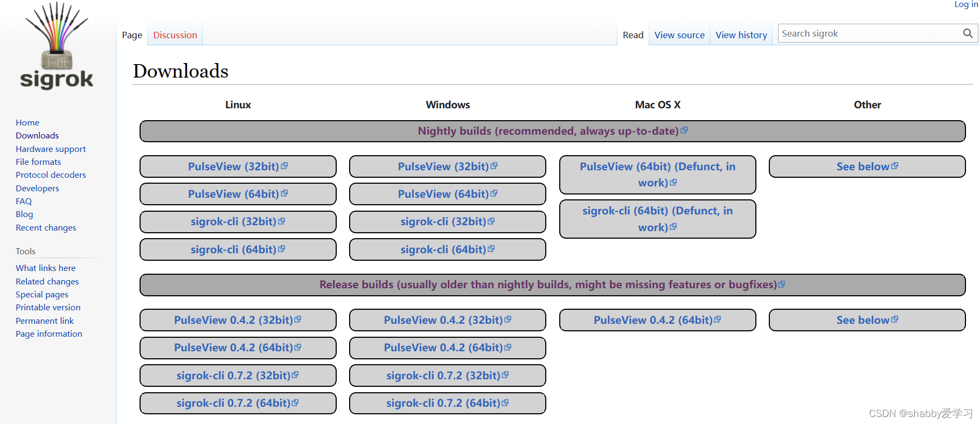Image resolution: width=980 pixels, height=424 pixels.
Task: Open the FAQ link
Action: tap(24, 201)
